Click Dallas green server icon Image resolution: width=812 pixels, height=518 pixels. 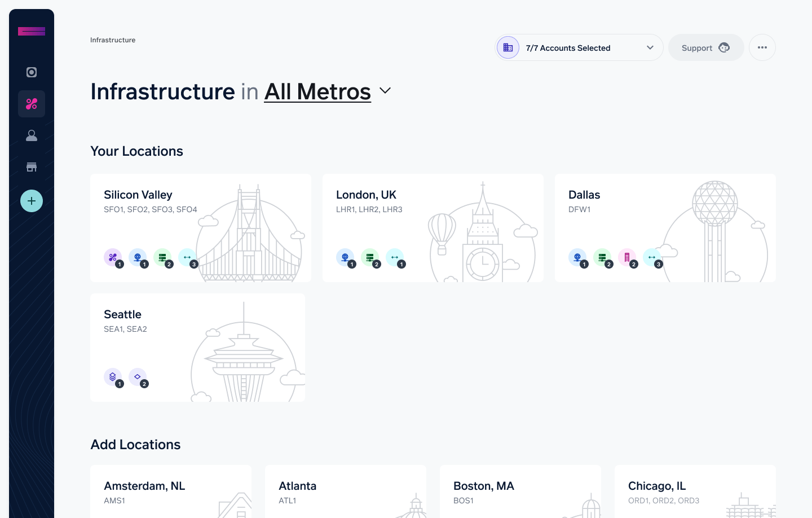pyautogui.click(x=602, y=257)
